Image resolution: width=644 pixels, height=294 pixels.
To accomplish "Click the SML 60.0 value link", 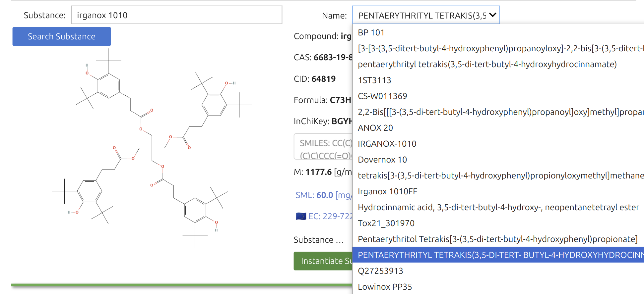I will click(324, 195).
